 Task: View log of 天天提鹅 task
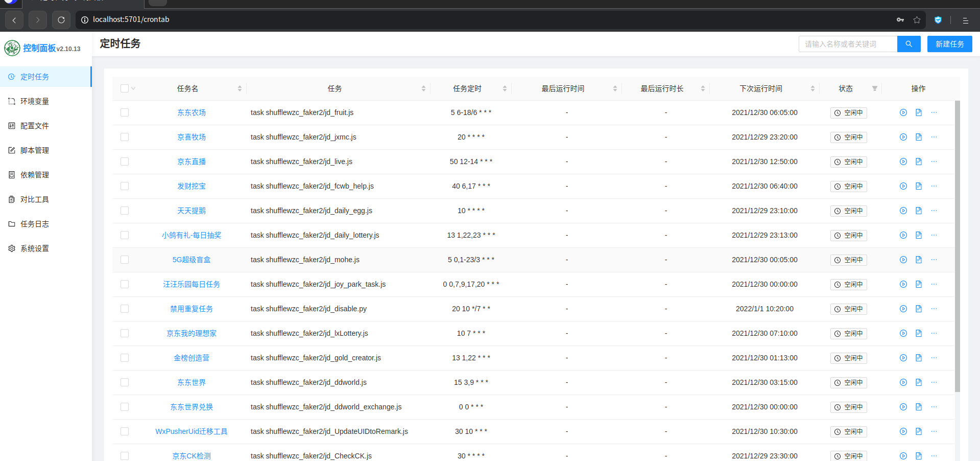[918, 211]
